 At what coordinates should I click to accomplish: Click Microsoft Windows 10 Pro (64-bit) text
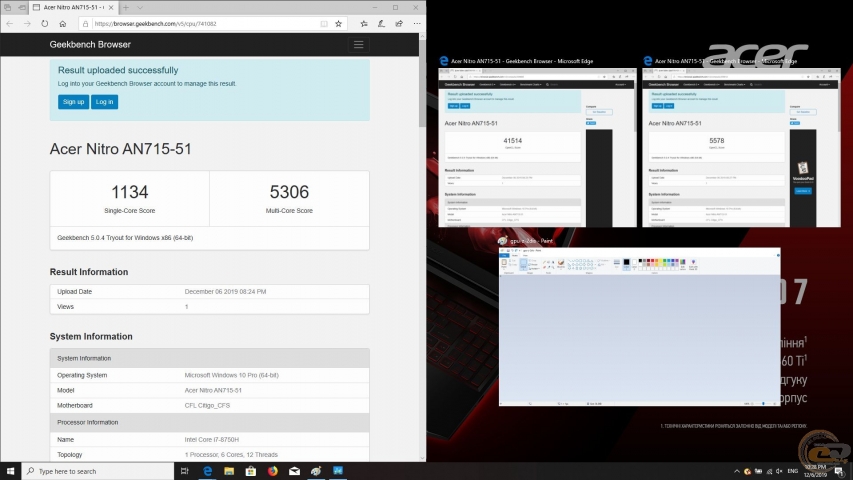click(x=231, y=376)
